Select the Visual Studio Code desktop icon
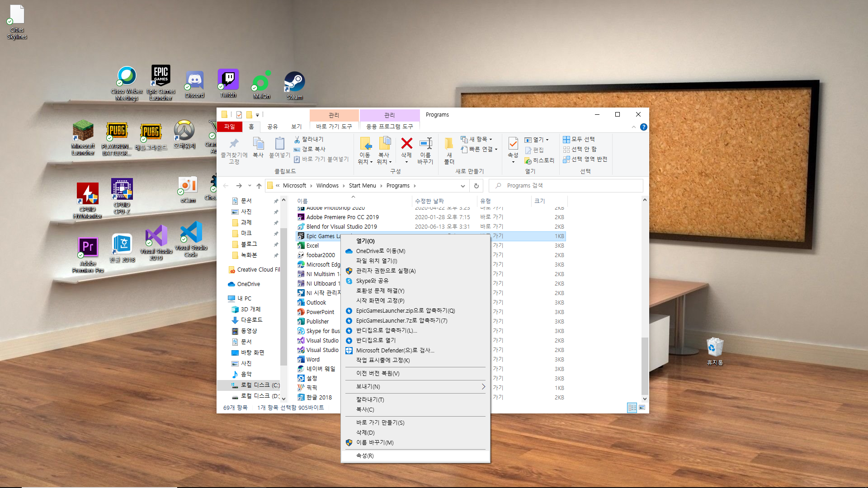The image size is (868, 488). [191, 239]
